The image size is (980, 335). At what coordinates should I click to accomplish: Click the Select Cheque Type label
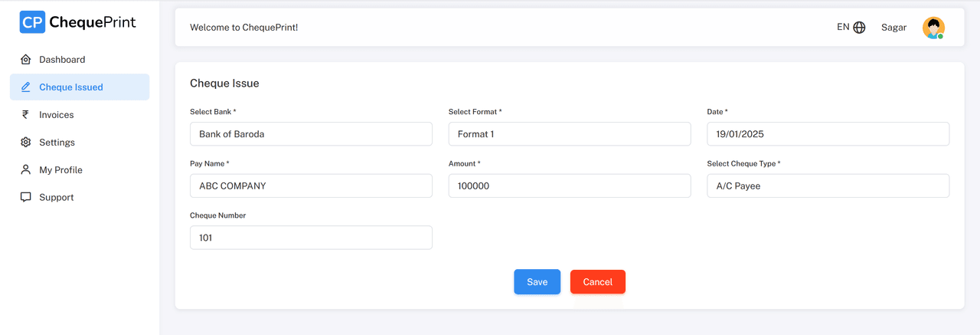click(x=743, y=164)
